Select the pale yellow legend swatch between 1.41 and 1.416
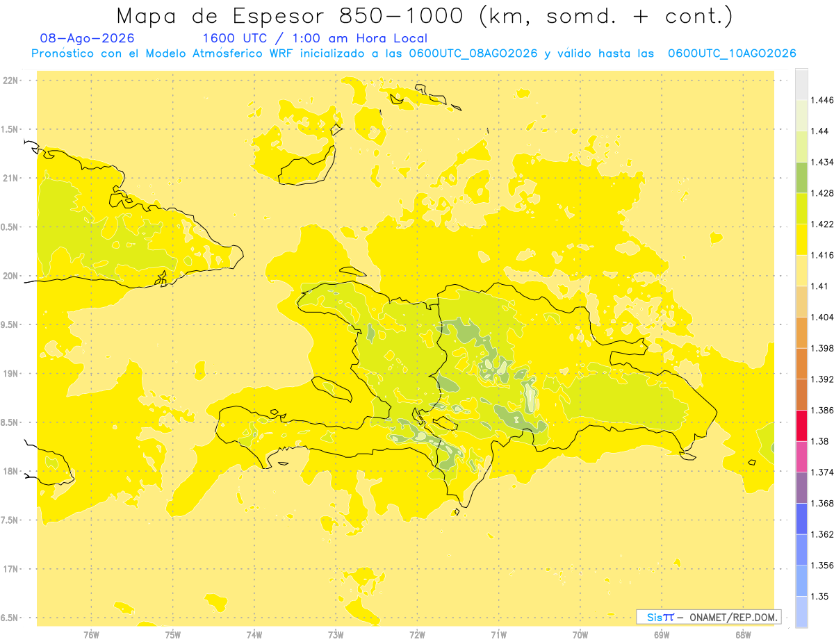 tap(801, 270)
